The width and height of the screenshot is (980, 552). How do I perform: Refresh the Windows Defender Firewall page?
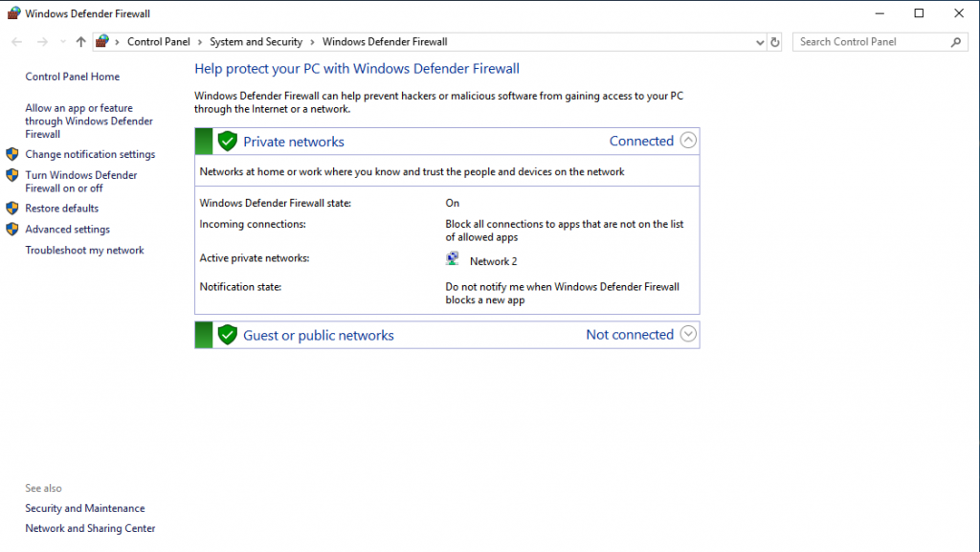tap(775, 42)
